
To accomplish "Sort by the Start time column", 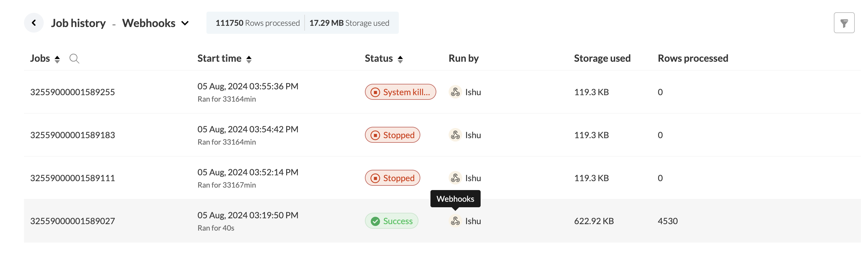I will [249, 59].
